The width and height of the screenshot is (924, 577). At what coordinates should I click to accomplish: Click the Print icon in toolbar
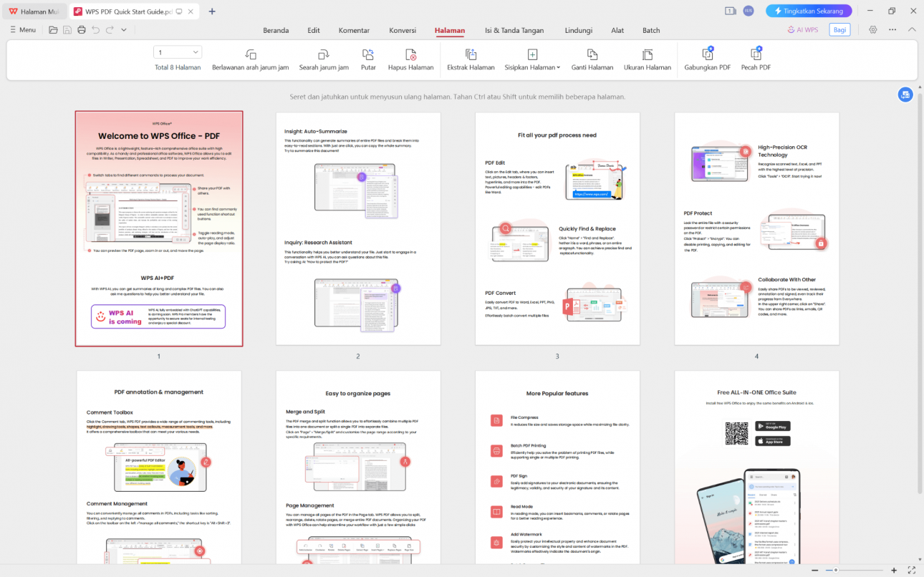pyautogui.click(x=81, y=30)
